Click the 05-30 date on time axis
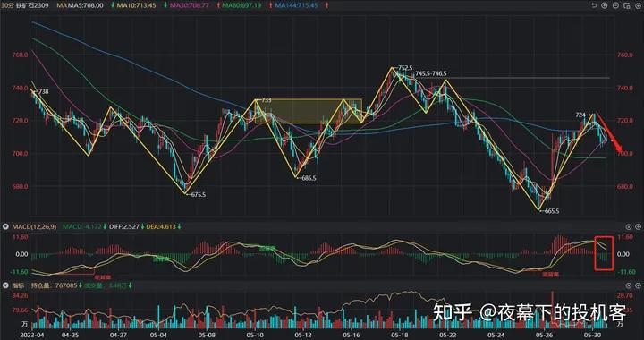This screenshot has width=644, height=340. [x=593, y=335]
